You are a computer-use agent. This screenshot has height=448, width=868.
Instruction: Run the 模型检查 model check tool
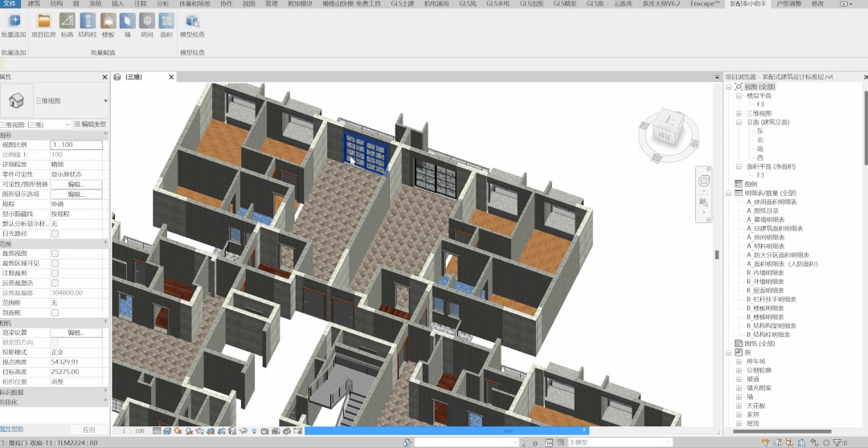(x=192, y=22)
